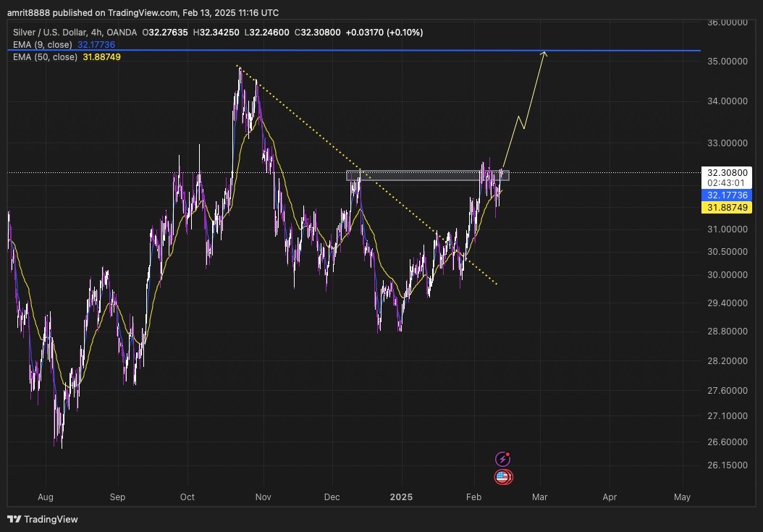Click the close value C32.30800
763x532 pixels.
coord(318,33)
